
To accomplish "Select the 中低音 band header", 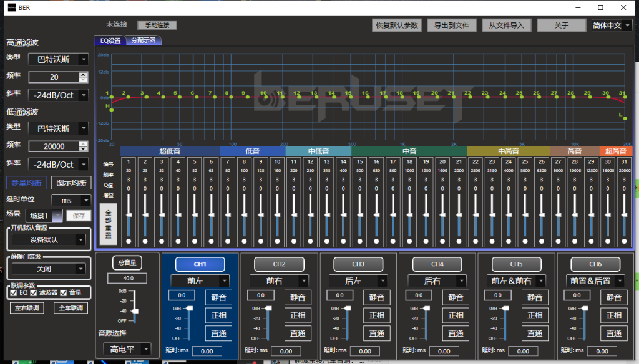I will pos(318,151).
